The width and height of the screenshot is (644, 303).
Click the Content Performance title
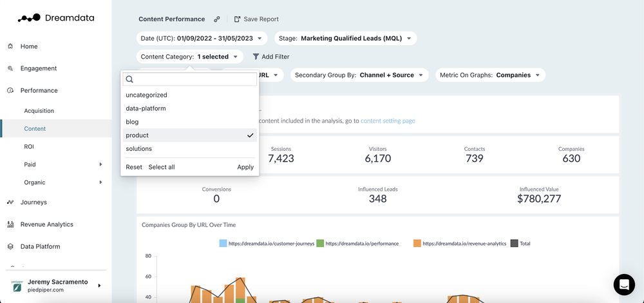(172, 19)
